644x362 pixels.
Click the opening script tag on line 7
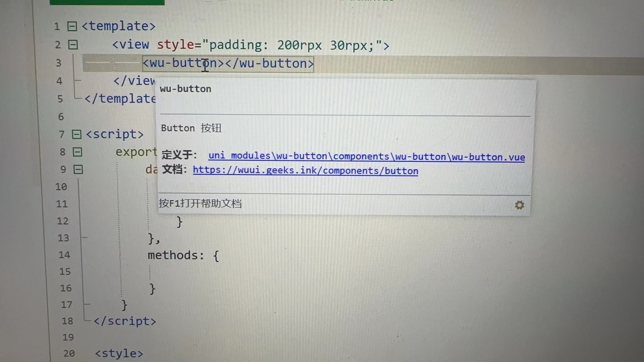tap(115, 134)
